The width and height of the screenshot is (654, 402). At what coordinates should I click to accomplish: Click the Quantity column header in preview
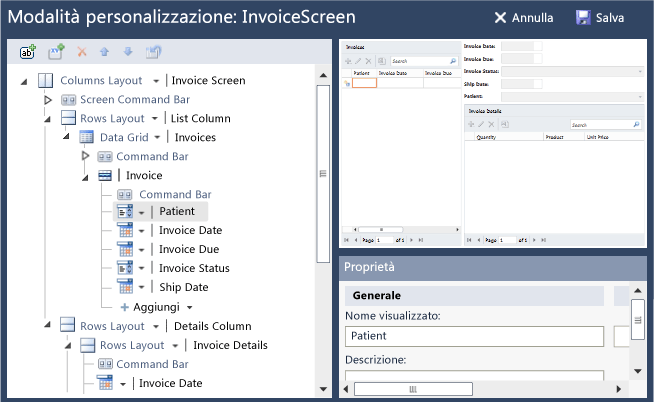point(486,137)
